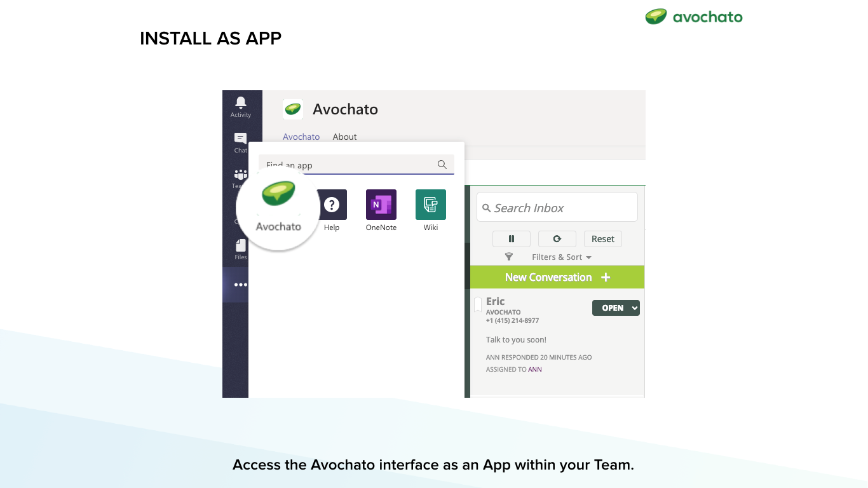868x488 pixels.
Task: Click the search magnifier in Find an app
Action: coord(442,165)
